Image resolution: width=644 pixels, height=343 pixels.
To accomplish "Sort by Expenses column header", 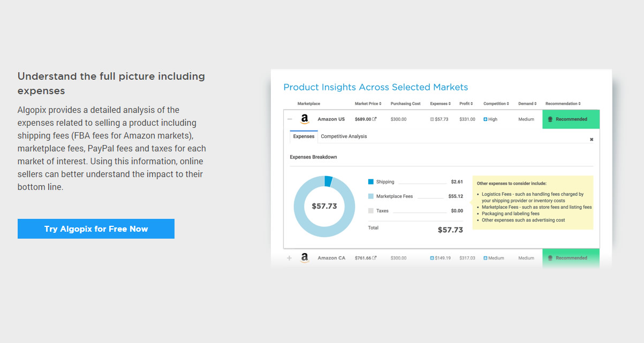I will pos(441,104).
